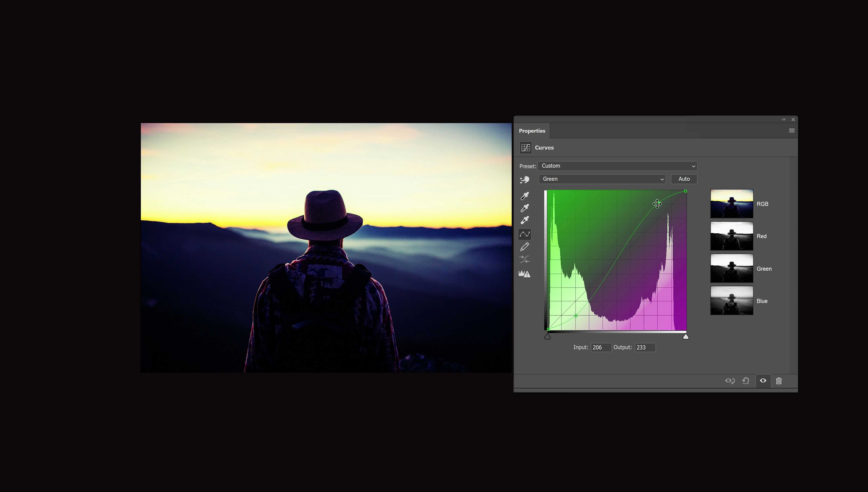Open the Preset Custom dropdown
The height and width of the screenshot is (492, 868).
(x=618, y=166)
